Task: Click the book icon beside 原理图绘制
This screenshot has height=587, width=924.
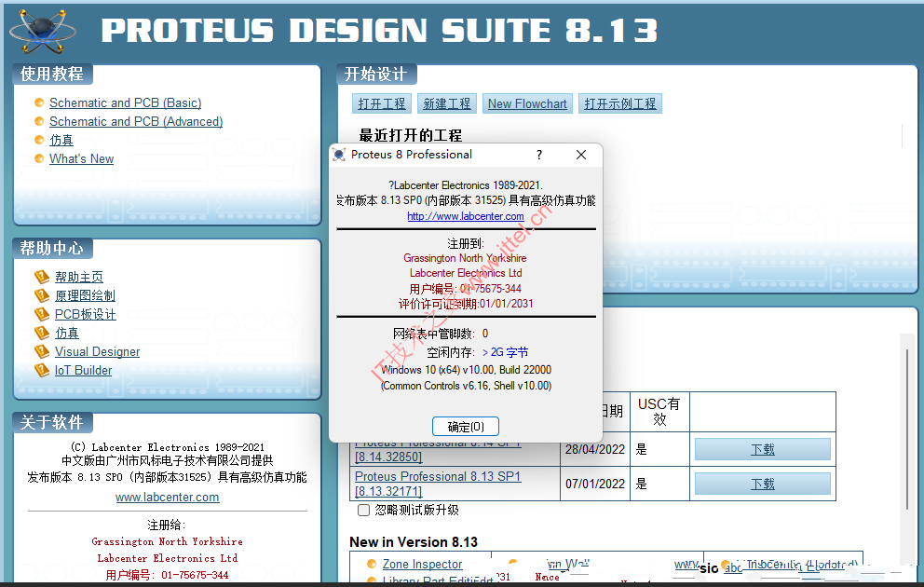Action: click(42, 295)
